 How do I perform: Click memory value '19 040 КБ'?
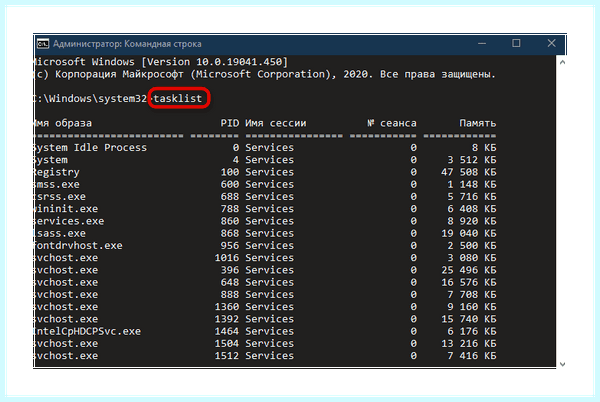click(x=468, y=233)
